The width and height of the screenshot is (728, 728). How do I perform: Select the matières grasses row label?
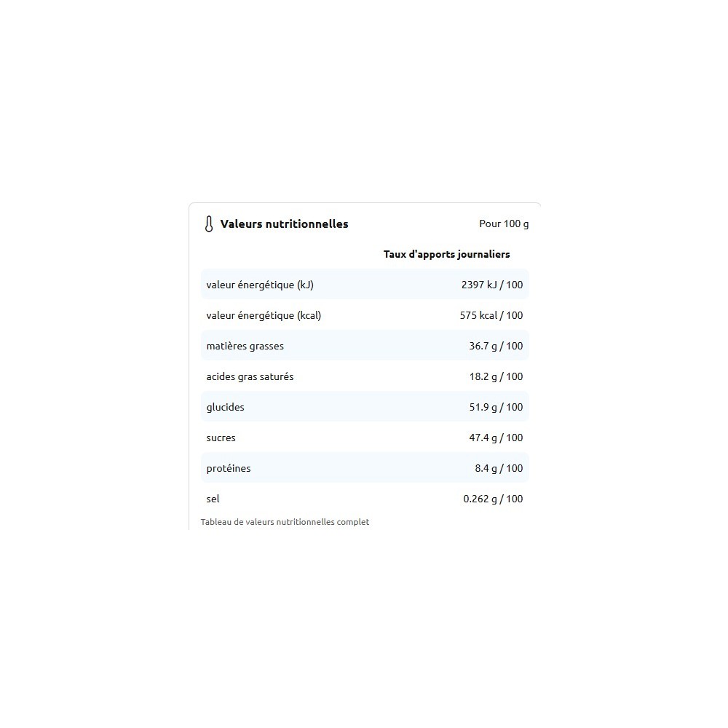click(245, 346)
